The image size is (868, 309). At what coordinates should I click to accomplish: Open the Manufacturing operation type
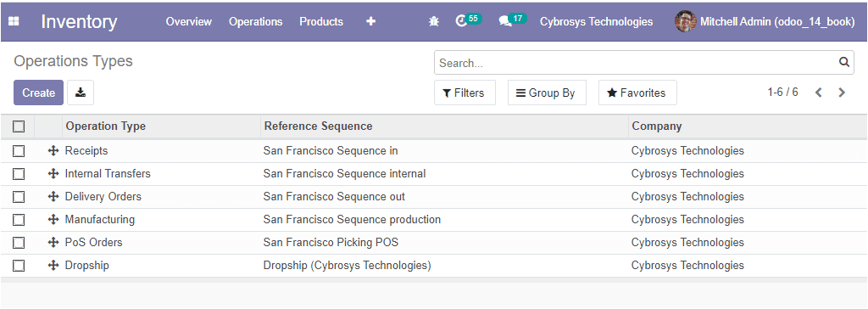pos(100,220)
